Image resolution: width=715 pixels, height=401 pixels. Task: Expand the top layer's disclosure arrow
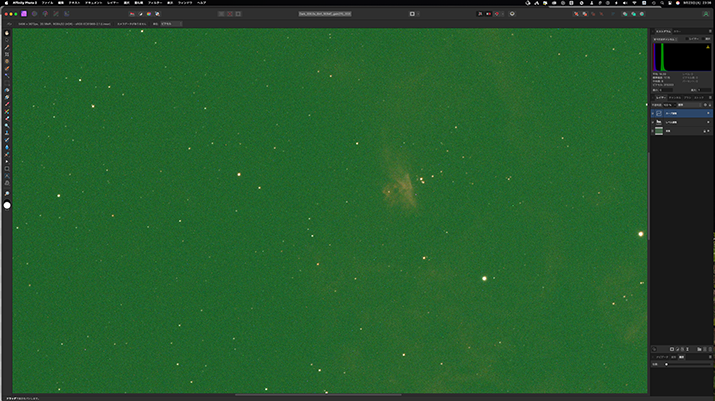tap(653, 114)
